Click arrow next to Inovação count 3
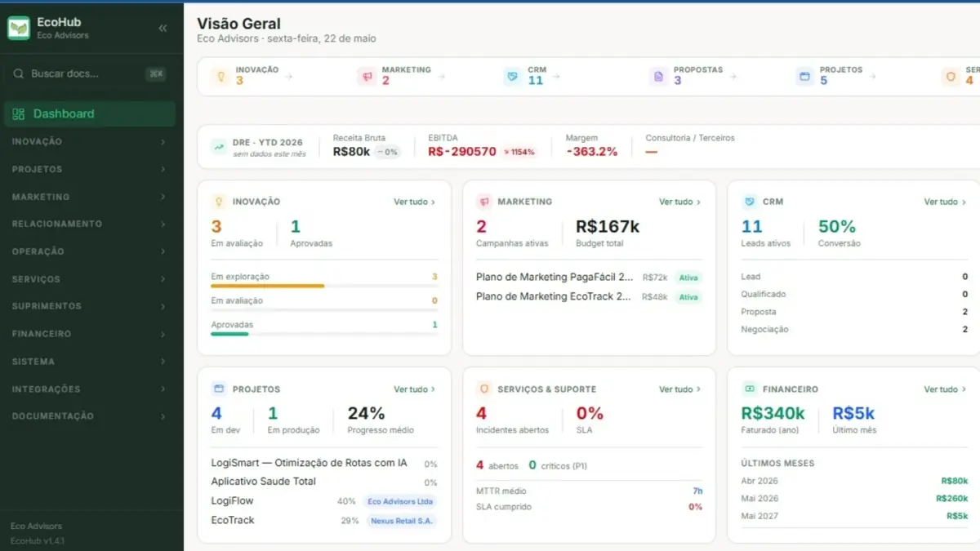Viewport: 980px width, 551px height. tap(288, 77)
